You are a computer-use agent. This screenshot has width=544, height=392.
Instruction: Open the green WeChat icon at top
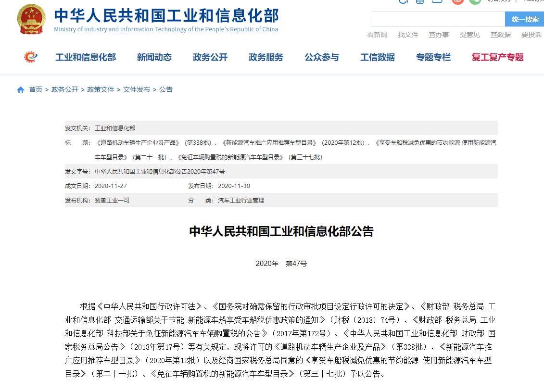pyautogui.click(x=475, y=1)
